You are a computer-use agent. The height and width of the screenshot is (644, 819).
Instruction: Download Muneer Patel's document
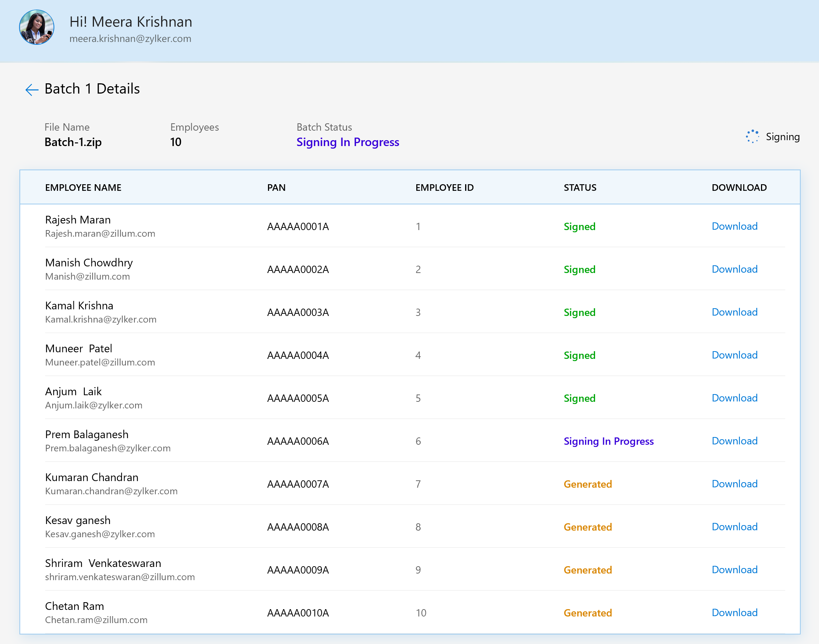[x=734, y=355]
